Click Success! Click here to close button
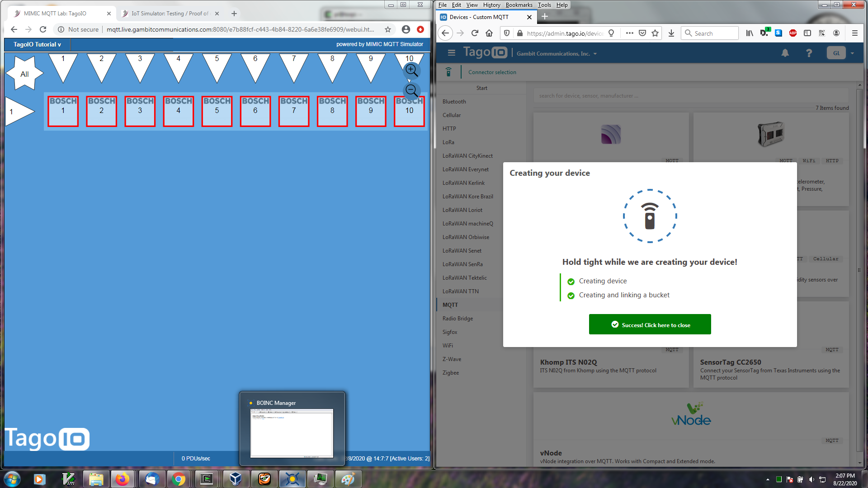868x488 pixels. click(x=650, y=324)
